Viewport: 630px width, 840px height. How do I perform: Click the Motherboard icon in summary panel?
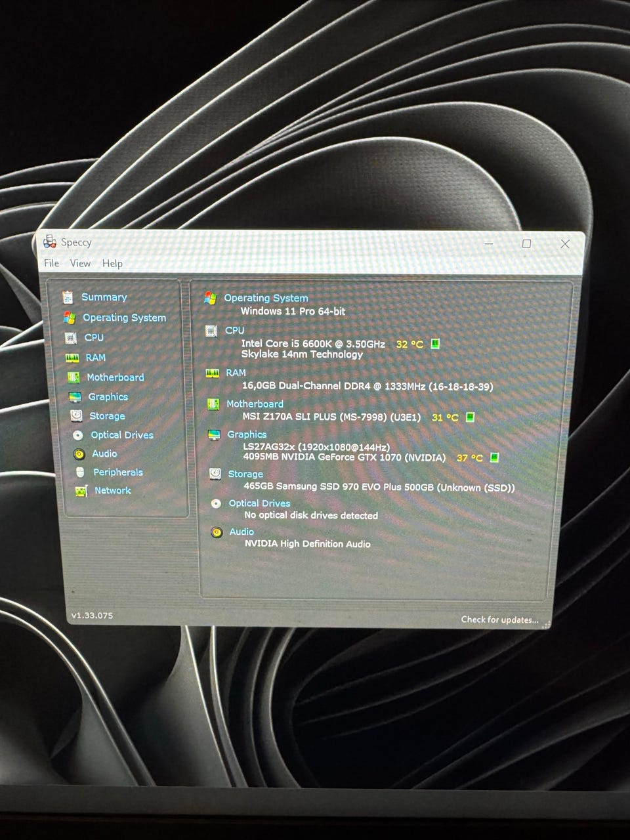tap(213, 404)
